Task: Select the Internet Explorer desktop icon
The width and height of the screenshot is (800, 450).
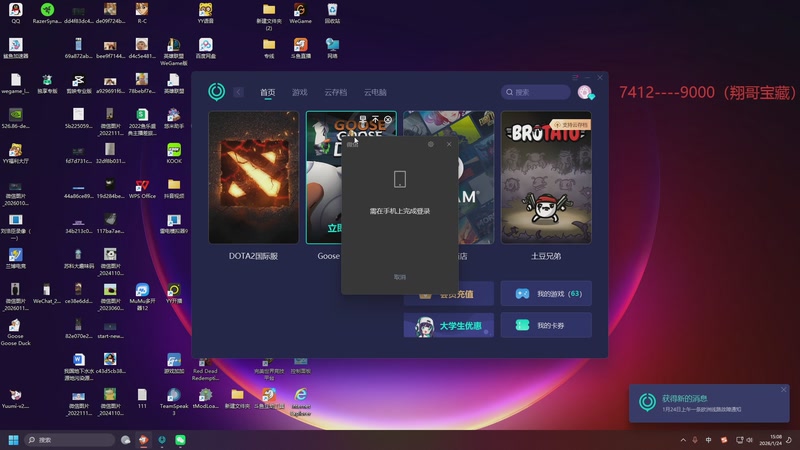Action: 301,402
